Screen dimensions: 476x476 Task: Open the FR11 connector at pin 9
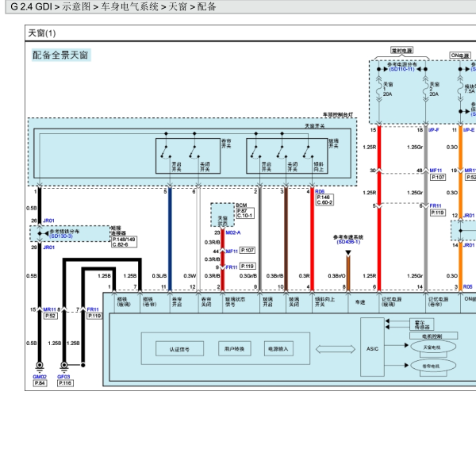(232, 267)
